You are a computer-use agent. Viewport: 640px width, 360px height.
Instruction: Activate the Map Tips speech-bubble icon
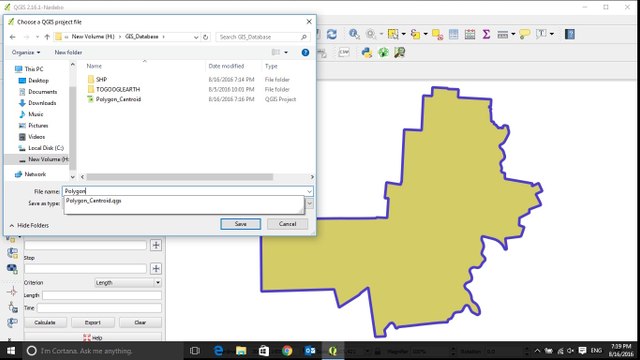[x=524, y=34]
